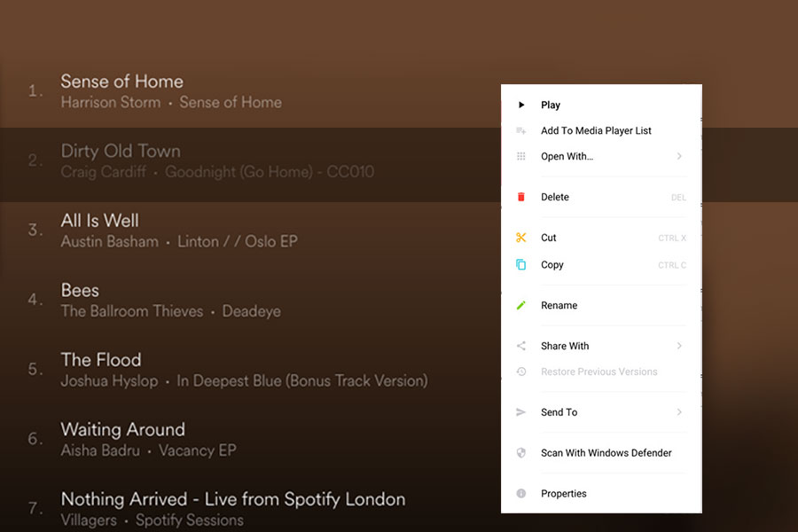The width and height of the screenshot is (798, 532).
Task: Select track title Sense of Home
Action: pos(121,82)
